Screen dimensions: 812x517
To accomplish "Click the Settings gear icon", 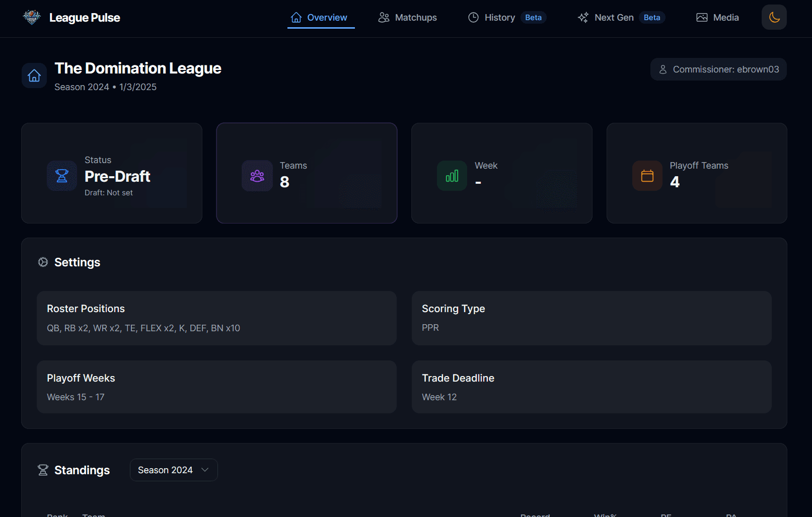I will [43, 262].
